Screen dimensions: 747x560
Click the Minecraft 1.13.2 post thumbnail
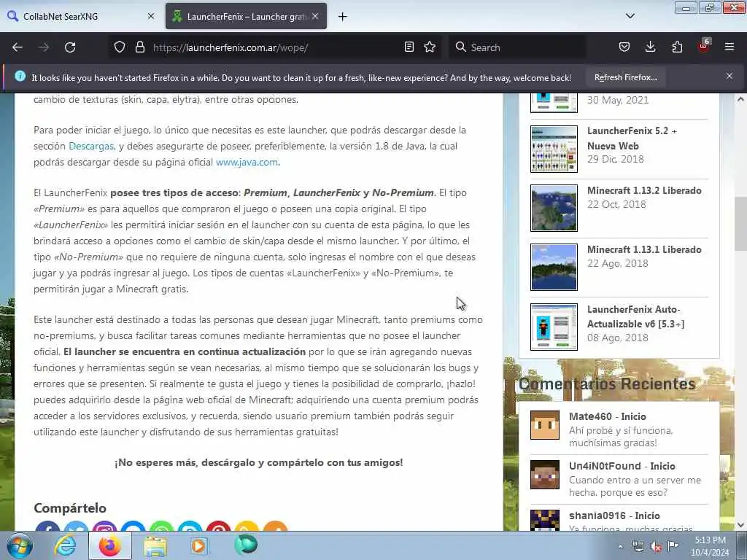point(554,208)
